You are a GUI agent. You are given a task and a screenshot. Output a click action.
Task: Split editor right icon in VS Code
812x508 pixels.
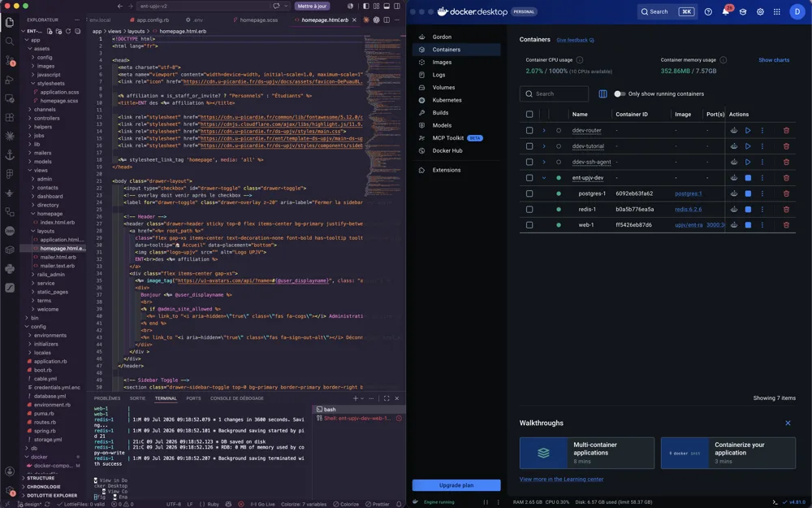click(x=387, y=20)
